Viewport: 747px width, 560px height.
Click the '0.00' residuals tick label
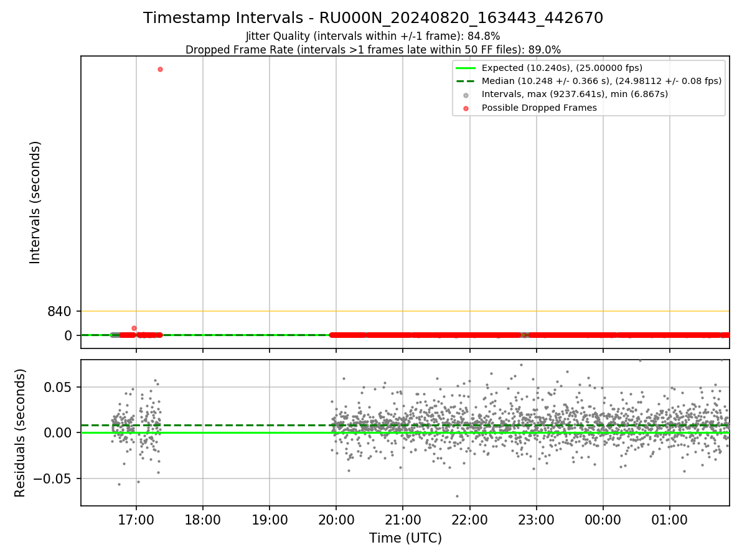point(57,432)
